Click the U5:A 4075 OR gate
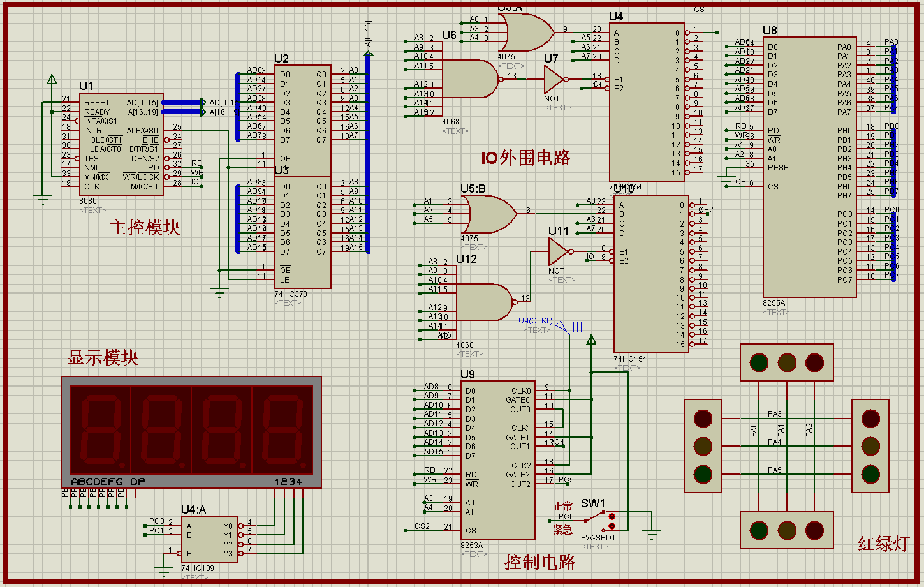 click(526, 33)
